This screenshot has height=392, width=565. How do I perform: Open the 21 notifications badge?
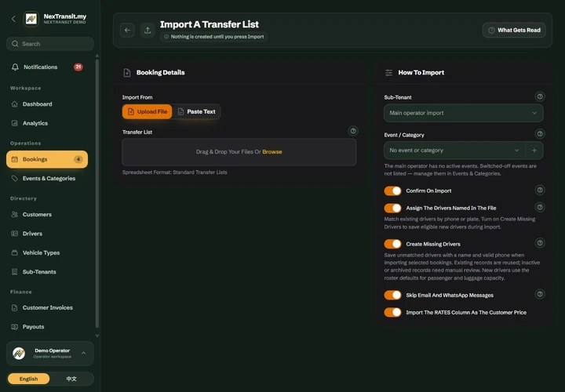pyautogui.click(x=78, y=67)
